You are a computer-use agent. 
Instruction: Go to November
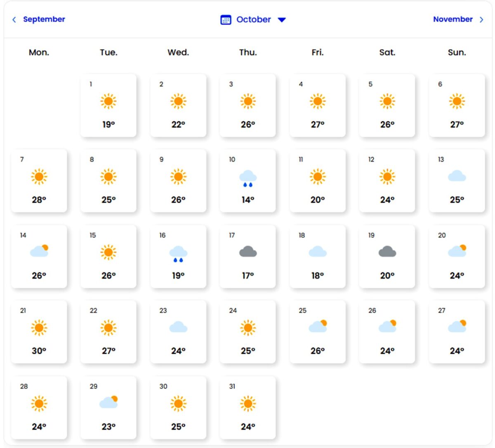(453, 19)
